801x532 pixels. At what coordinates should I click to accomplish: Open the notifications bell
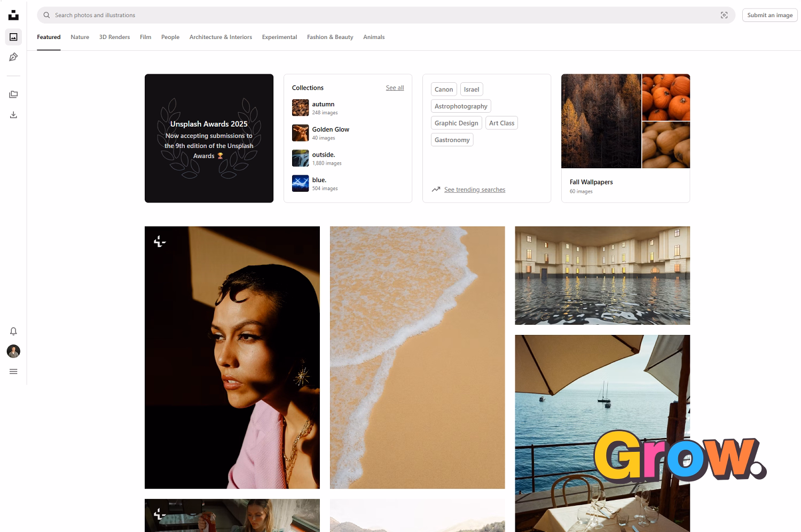pyautogui.click(x=13, y=331)
